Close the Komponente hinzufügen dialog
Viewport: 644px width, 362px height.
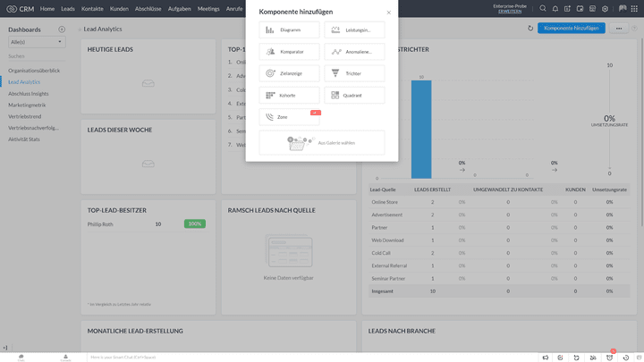point(388,13)
